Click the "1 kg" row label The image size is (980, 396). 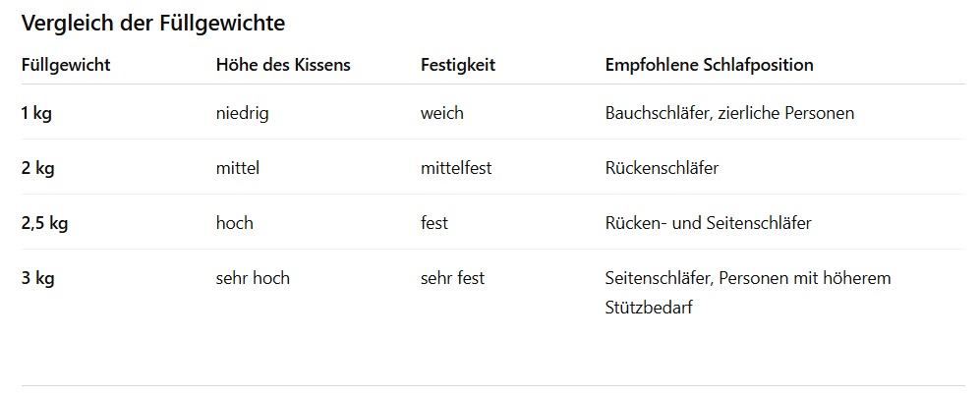(36, 113)
